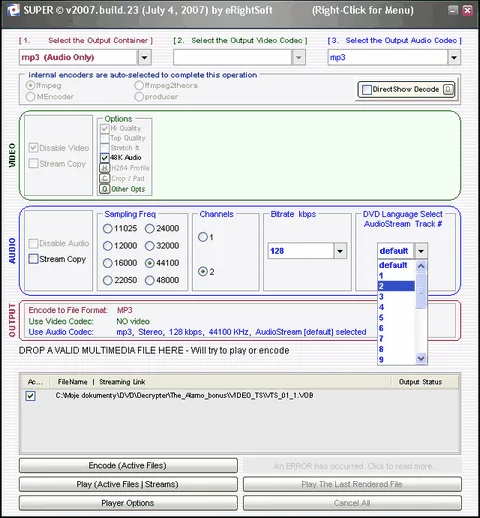Image resolution: width=480 pixels, height=518 pixels.
Task: Click the track list scroll-down arrow
Action: (x=421, y=358)
